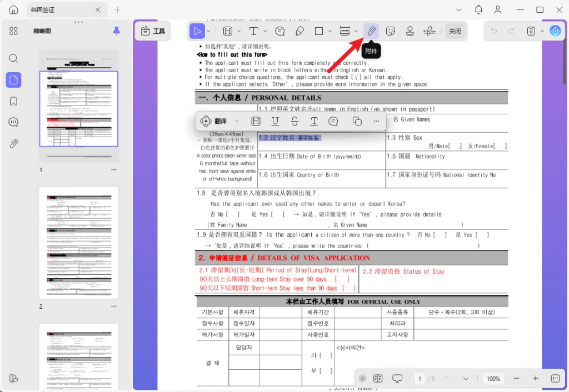Zoom in with the plus button
Image resolution: width=569 pixels, height=392 pixels.
[536, 378]
